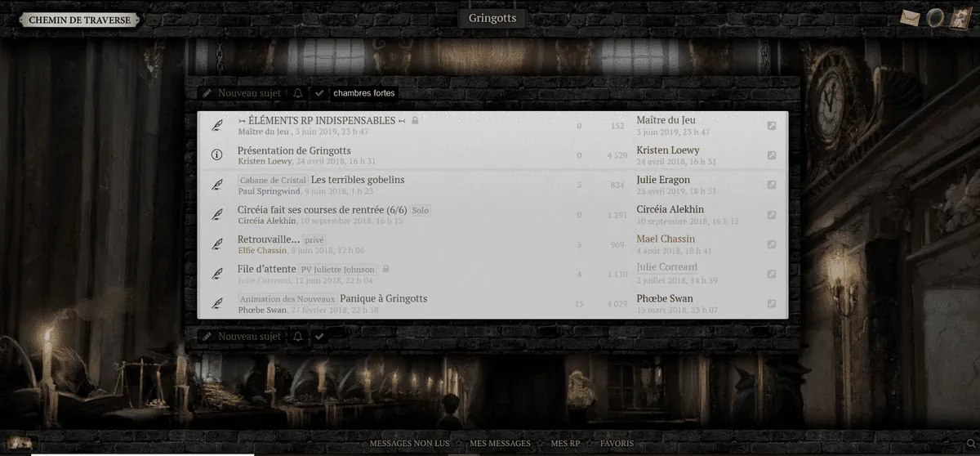Open topic Présentation de Gringotts
Viewport: 980px width, 456px height.
294,150
